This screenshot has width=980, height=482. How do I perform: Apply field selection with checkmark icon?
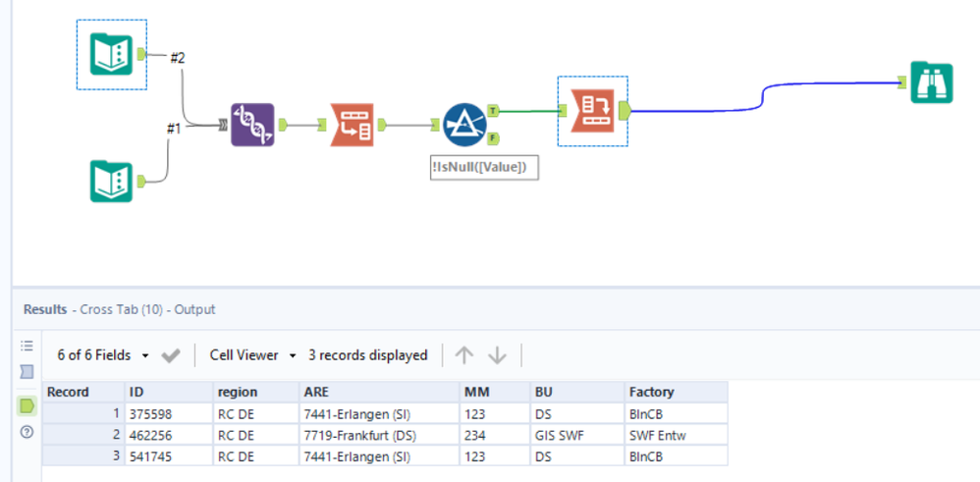[x=171, y=355]
